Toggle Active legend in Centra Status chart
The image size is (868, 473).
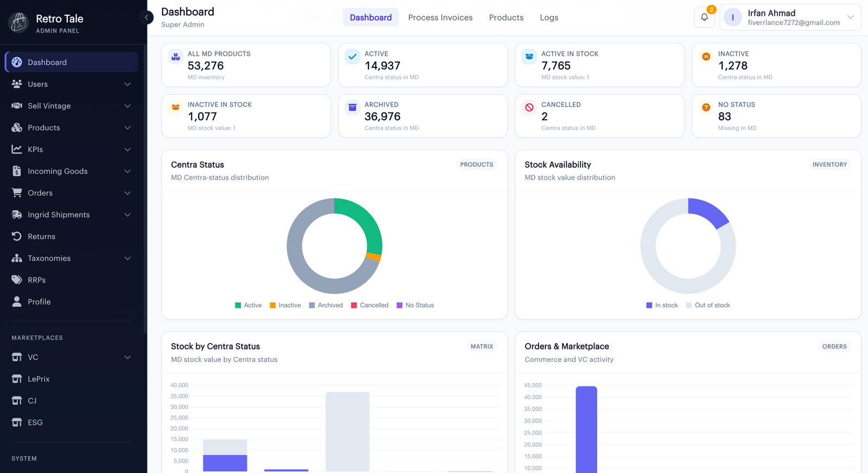pos(248,305)
